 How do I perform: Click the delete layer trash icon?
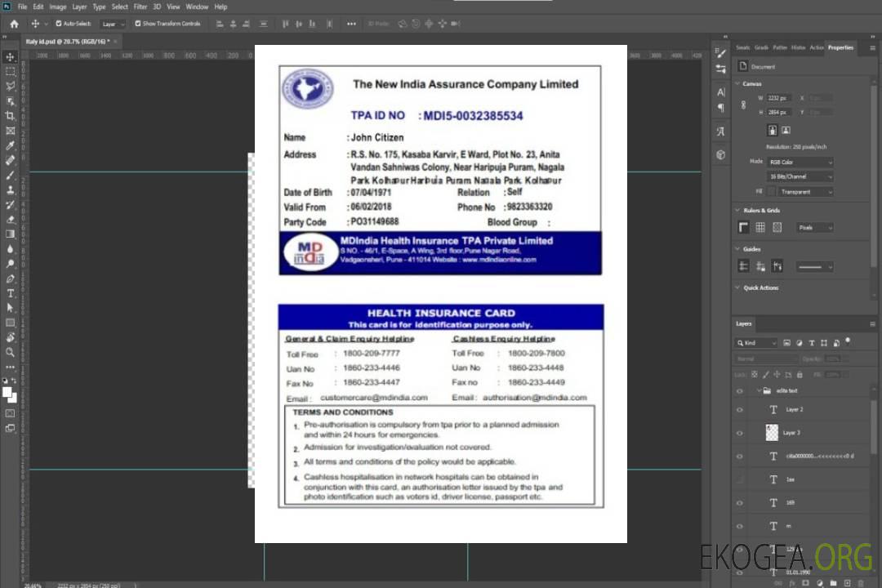point(860,583)
